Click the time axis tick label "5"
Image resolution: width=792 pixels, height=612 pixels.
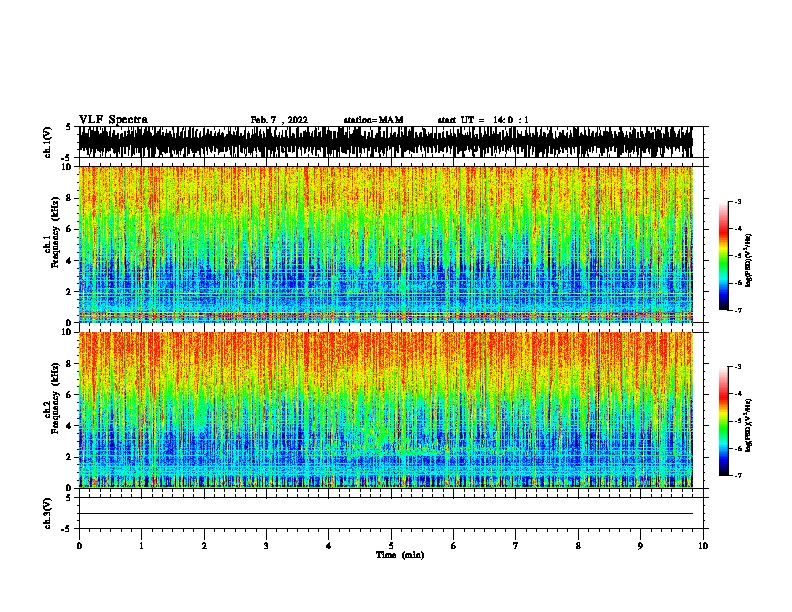391,545
